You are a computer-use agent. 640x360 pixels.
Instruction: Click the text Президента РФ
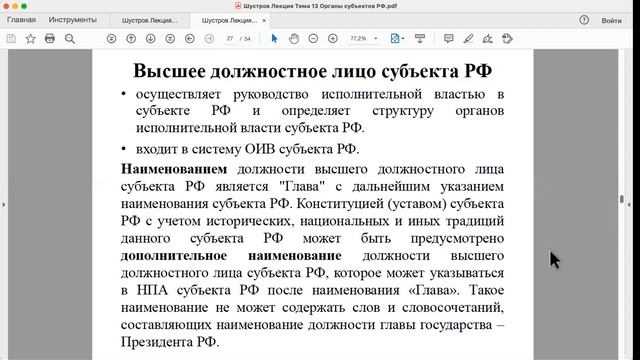point(170,342)
